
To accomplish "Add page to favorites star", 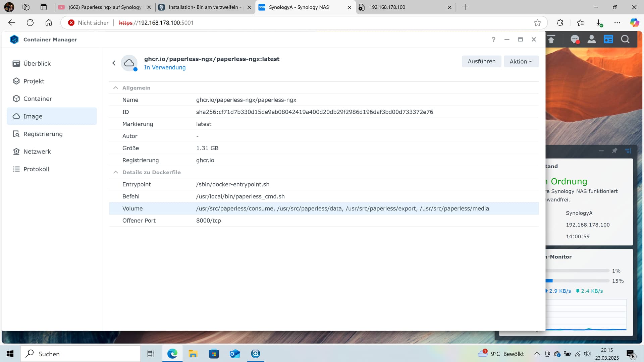I will (x=537, y=23).
